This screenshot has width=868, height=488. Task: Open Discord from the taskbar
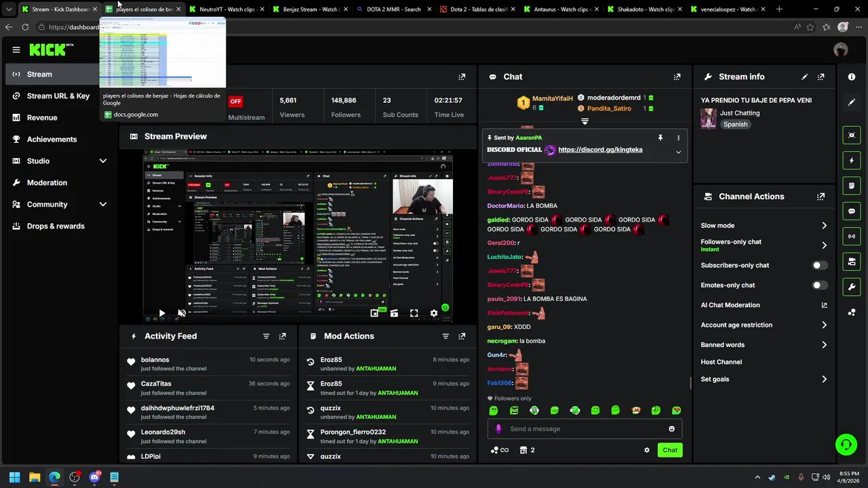click(x=94, y=477)
